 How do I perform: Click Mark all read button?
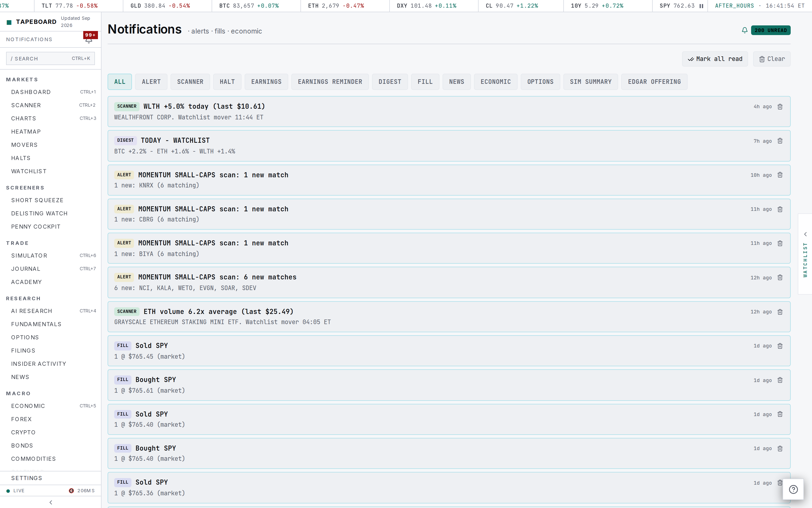coord(715,59)
